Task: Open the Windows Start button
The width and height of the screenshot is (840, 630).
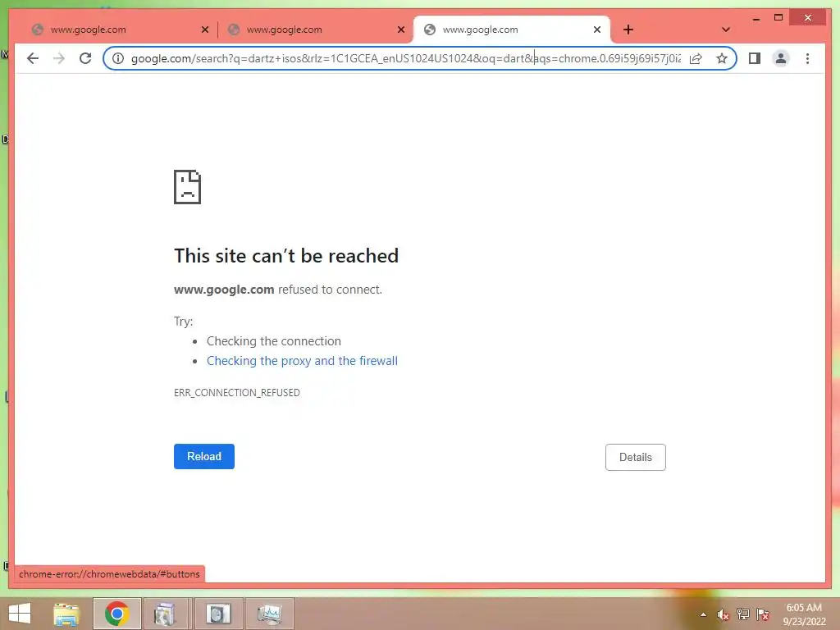Action: [20, 614]
